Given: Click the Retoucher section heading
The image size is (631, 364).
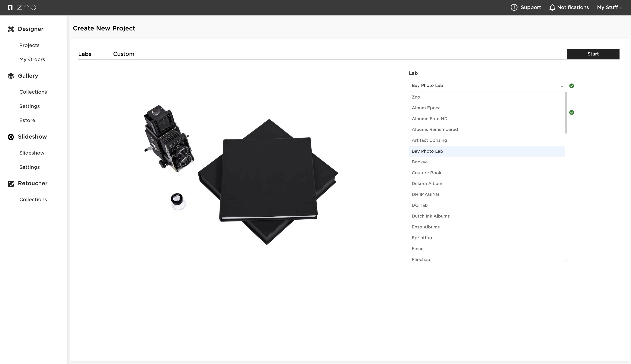Looking at the screenshot, I should 33,183.
